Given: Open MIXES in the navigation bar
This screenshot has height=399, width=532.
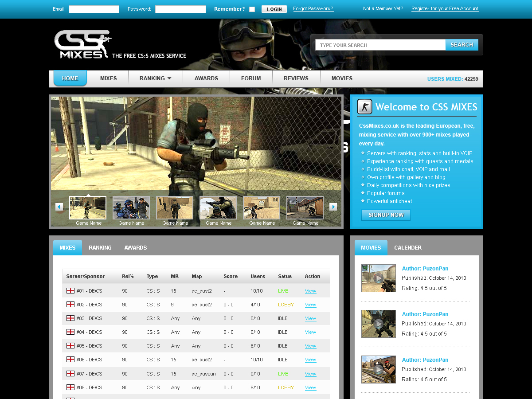Looking at the screenshot, I should point(109,78).
